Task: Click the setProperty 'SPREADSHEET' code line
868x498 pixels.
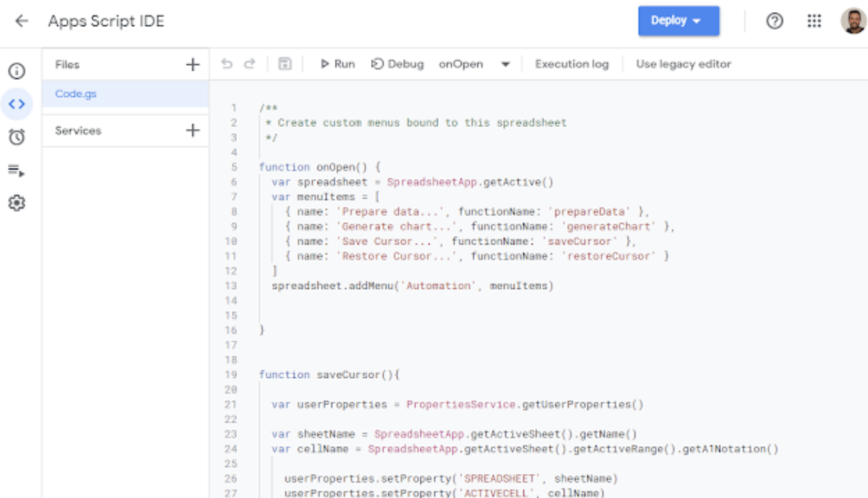Action: tap(451, 478)
